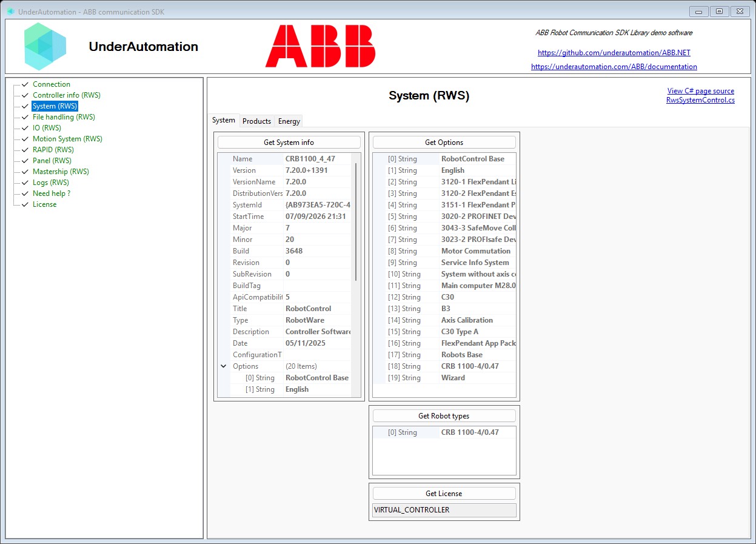
Task: Click the checkmark icon beside RAPID (RWS)
Action: [x=25, y=150]
